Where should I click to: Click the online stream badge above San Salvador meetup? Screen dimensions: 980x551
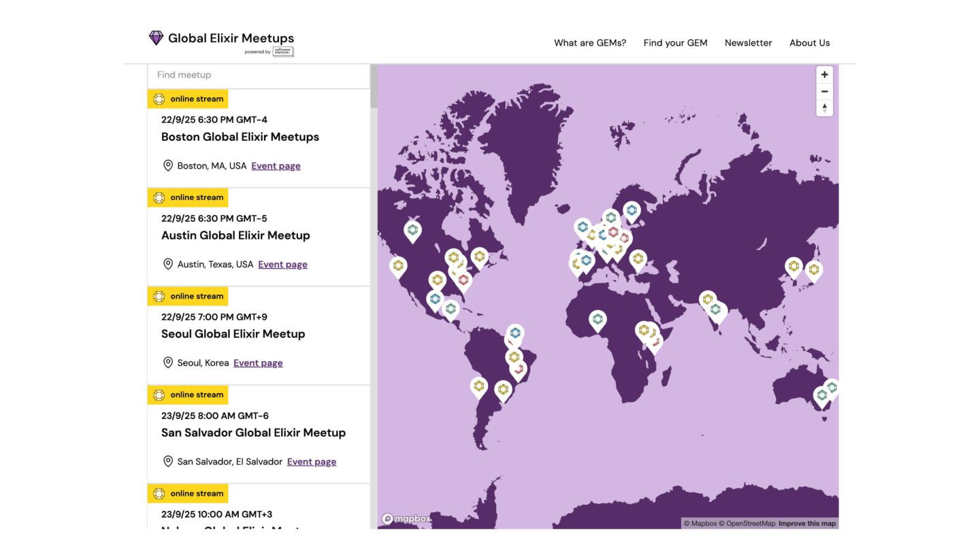click(188, 395)
